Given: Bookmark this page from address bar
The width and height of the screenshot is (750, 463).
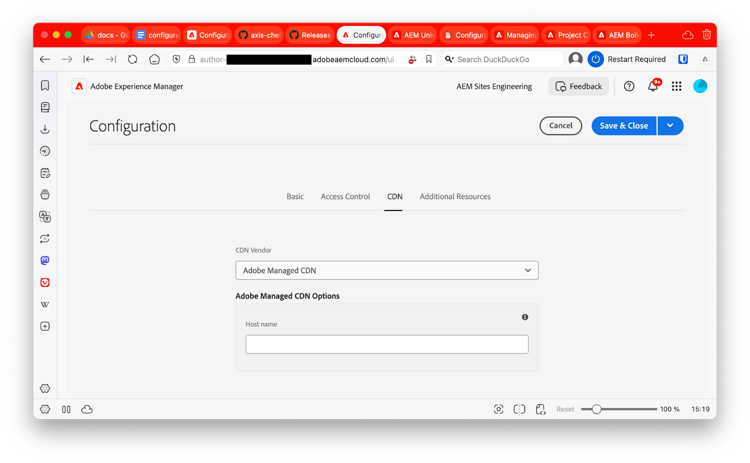Looking at the screenshot, I should coord(429,59).
